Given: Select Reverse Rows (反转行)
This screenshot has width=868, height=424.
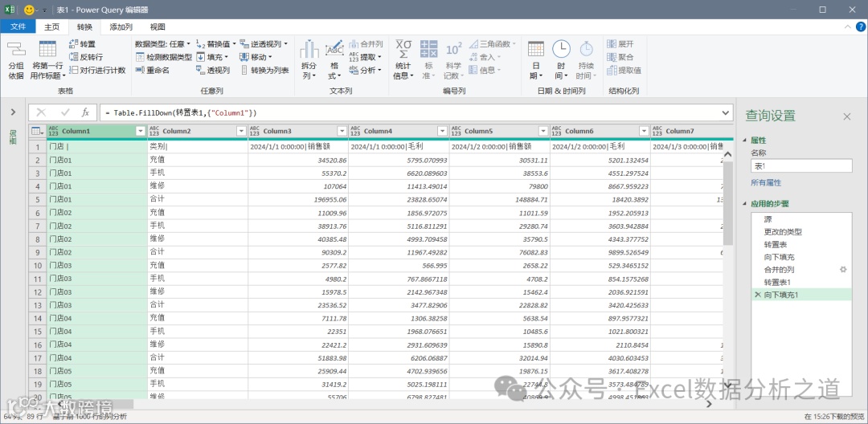Looking at the screenshot, I should [86, 57].
